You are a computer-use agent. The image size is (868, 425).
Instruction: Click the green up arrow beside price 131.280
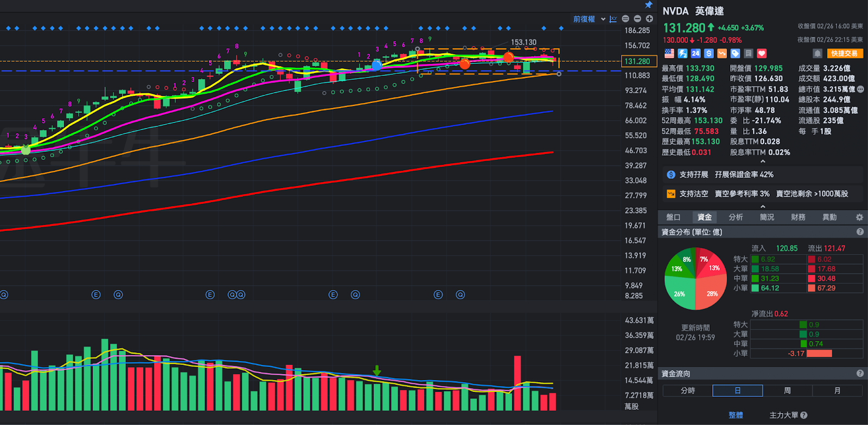tap(711, 27)
